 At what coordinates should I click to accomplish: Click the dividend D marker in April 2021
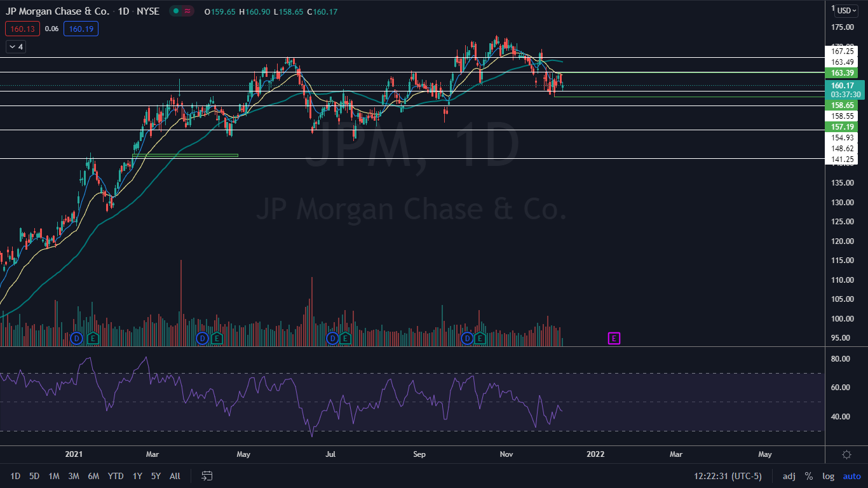(202, 338)
